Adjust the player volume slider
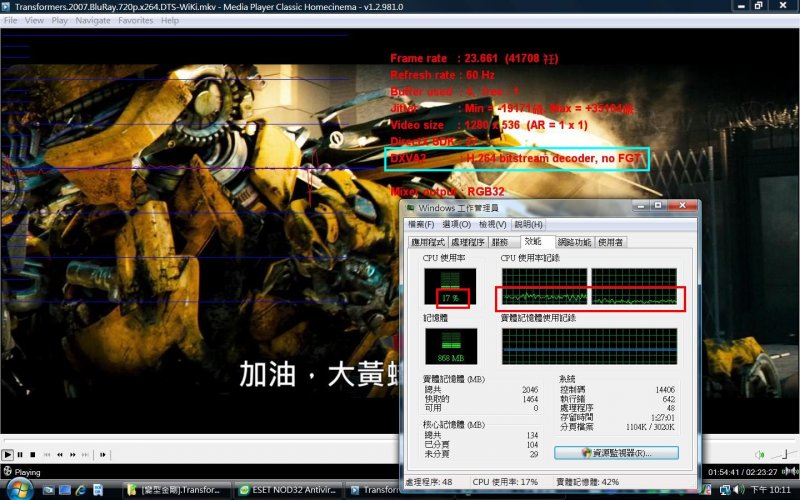 [x=782, y=455]
